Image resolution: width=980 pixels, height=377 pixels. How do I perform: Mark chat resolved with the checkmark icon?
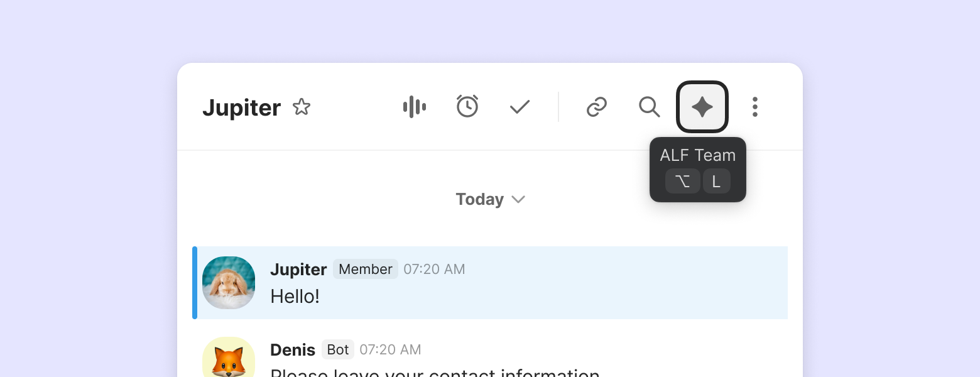pyautogui.click(x=520, y=107)
